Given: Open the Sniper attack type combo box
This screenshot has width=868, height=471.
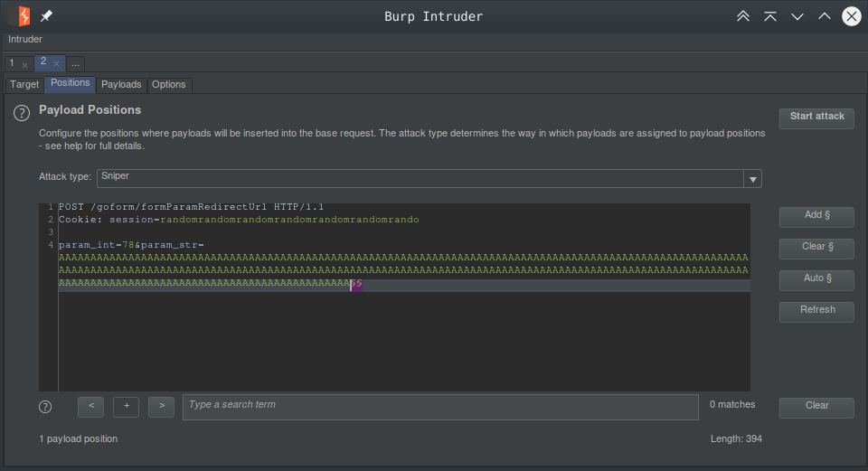Looking at the screenshot, I should [420, 178].
